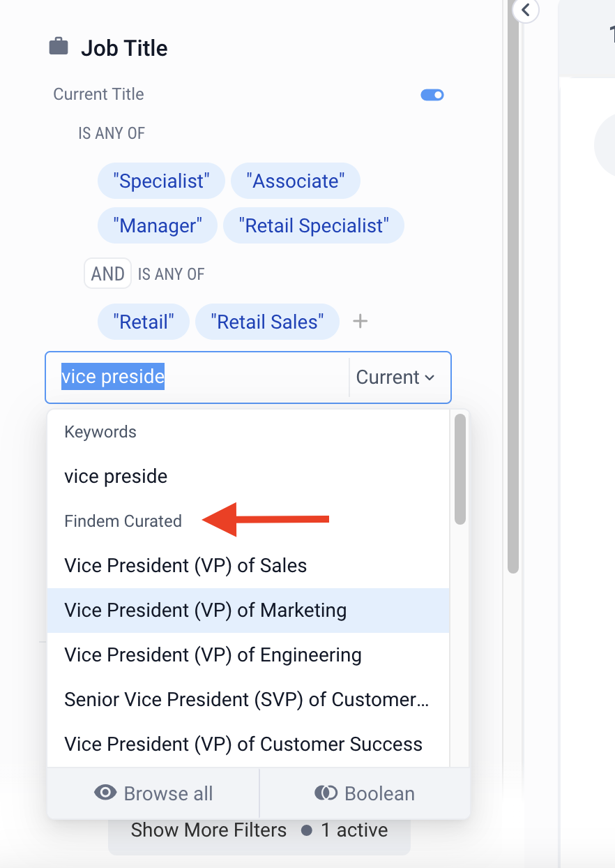Click the Boolean overlapping circles icon
The width and height of the screenshot is (615, 868).
pos(326,793)
